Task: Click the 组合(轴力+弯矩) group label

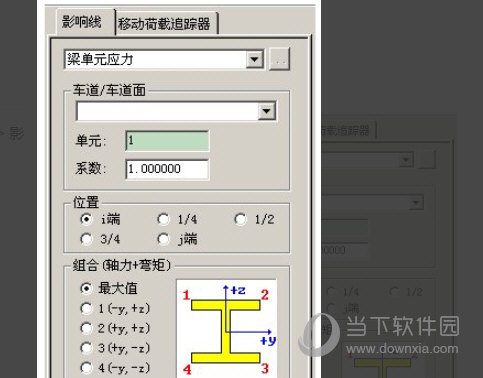Action: pyautogui.click(x=122, y=265)
